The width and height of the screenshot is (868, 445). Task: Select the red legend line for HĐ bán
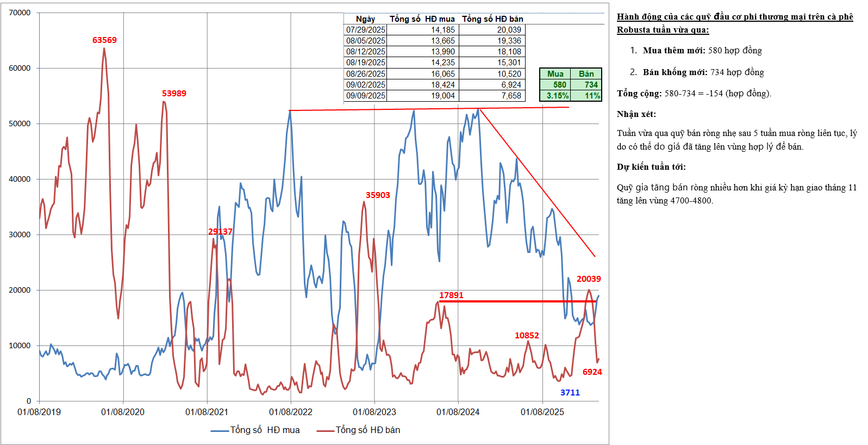pos(325,431)
